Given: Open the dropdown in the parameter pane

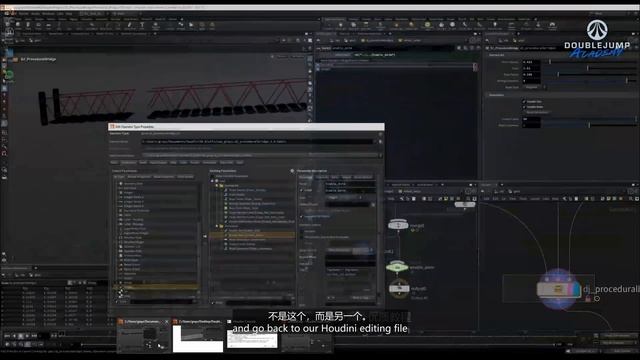Looking at the screenshot, I should 534,87.
